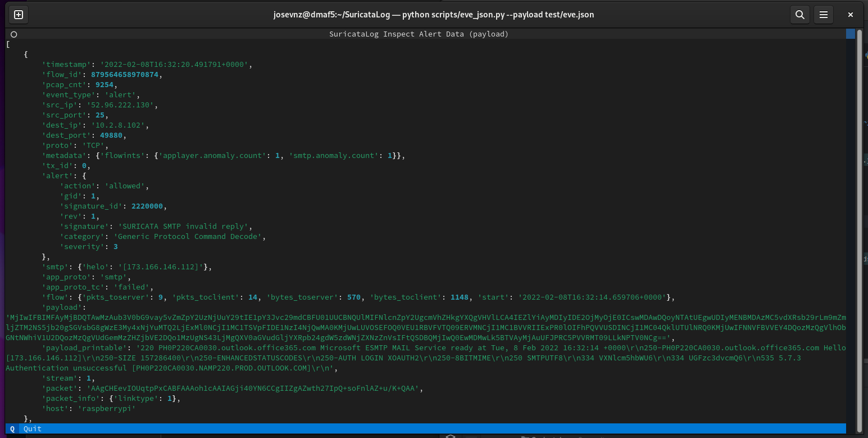This screenshot has height=438, width=868.
Task: Open a new terminal tab with the plus icon
Action: (19, 15)
